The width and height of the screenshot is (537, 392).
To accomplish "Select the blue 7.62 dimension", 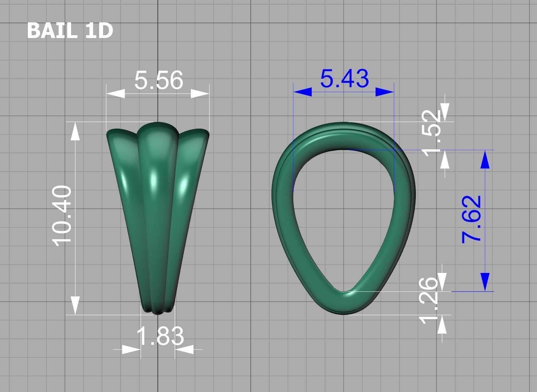I will (472, 219).
